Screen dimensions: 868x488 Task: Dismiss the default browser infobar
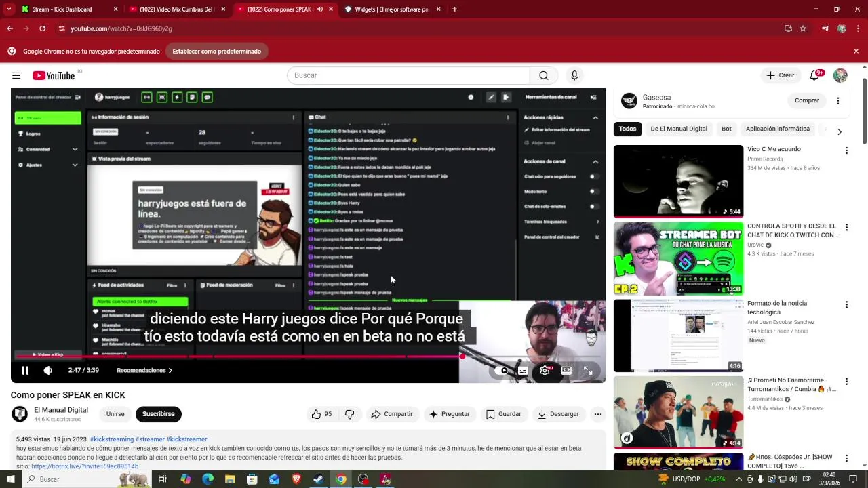click(x=856, y=52)
